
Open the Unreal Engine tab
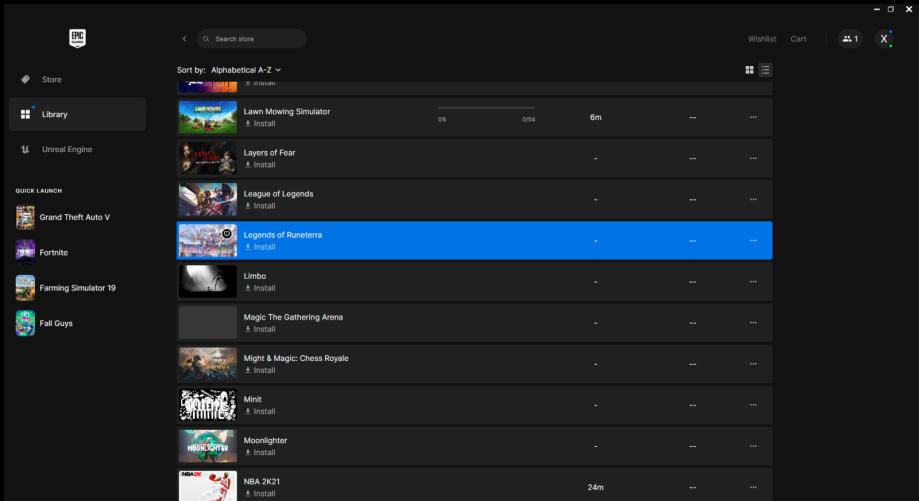[x=66, y=149]
